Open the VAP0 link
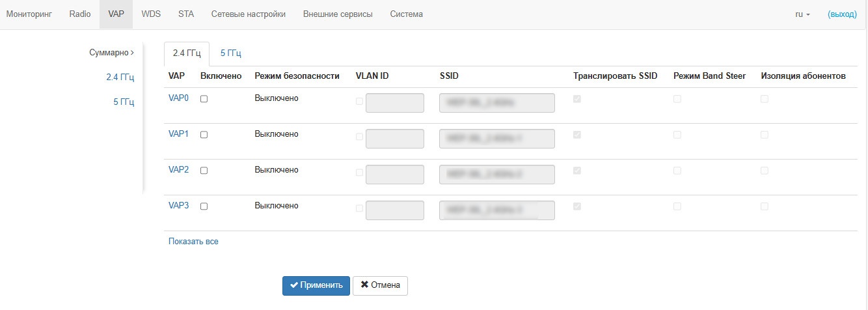Viewport: 868px width, 310px height. click(x=178, y=98)
